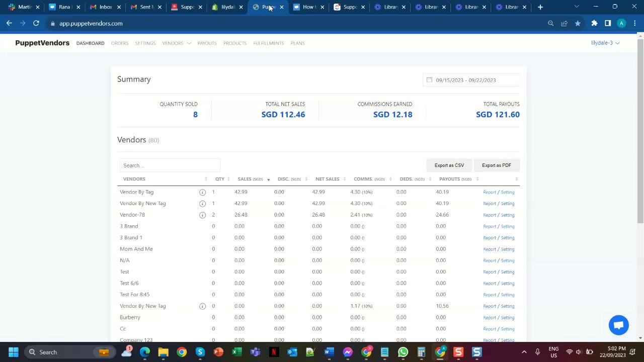Open the lilydale-3 account dropdown
The image size is (644, 362).
coord(605,43)
